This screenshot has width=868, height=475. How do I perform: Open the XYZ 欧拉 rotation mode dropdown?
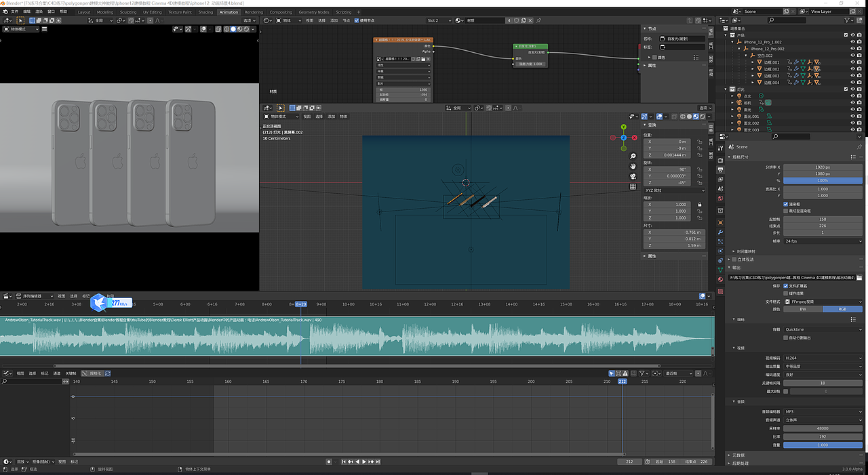coord(673,190)
